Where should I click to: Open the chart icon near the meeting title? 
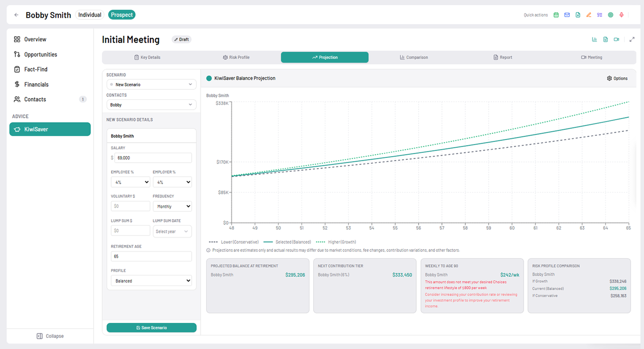point(594,40)
